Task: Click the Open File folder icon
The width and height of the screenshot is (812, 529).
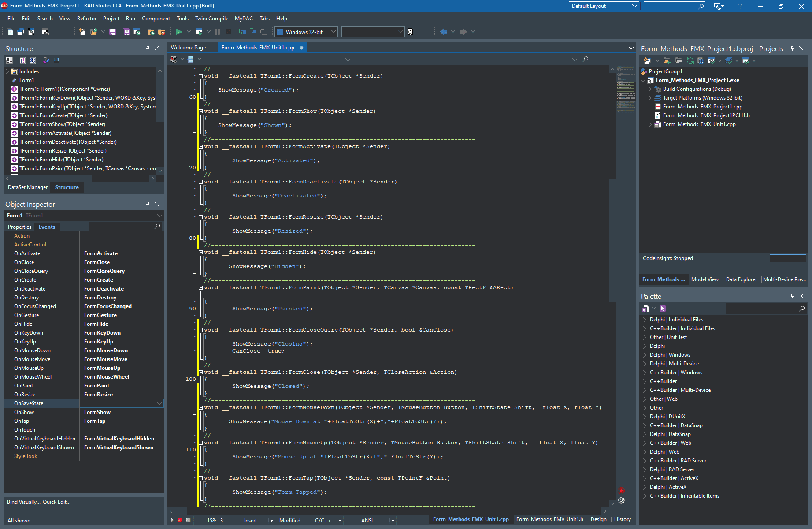Action: coord(93,32)
